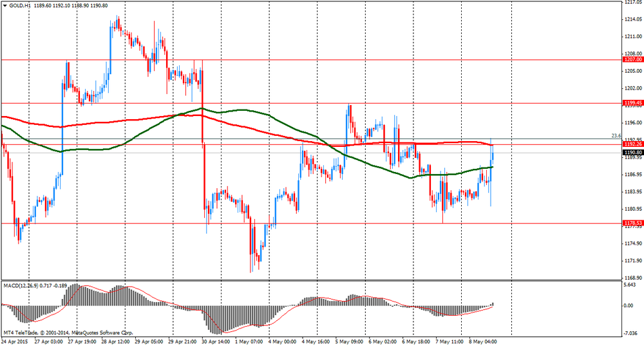Select the 1178.53 red price label
Viewport: 644px width, 346px height.
pos(633,223)
